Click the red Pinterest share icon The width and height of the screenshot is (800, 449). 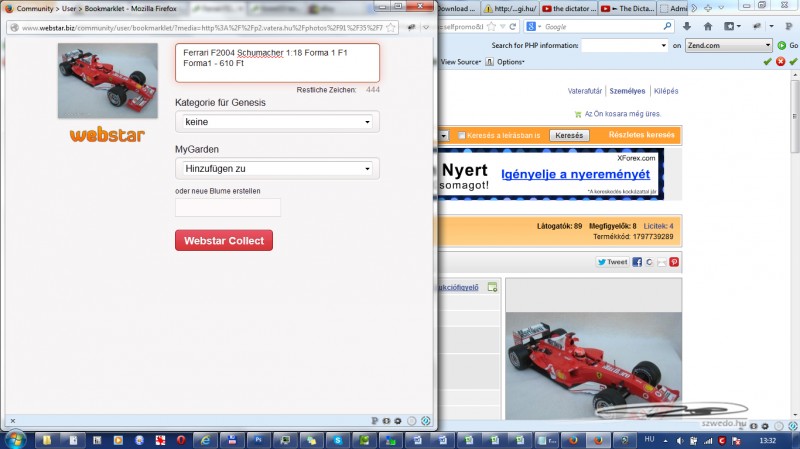[x=674, y=262]
